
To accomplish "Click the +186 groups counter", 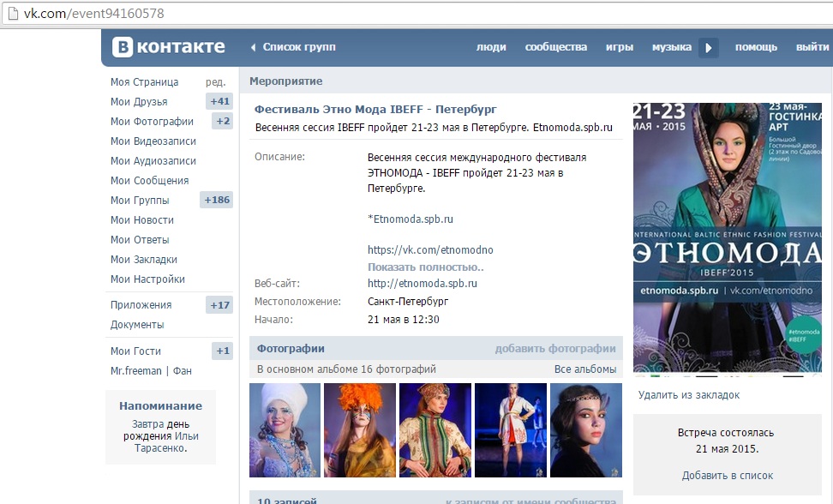I will click(216, 200).
